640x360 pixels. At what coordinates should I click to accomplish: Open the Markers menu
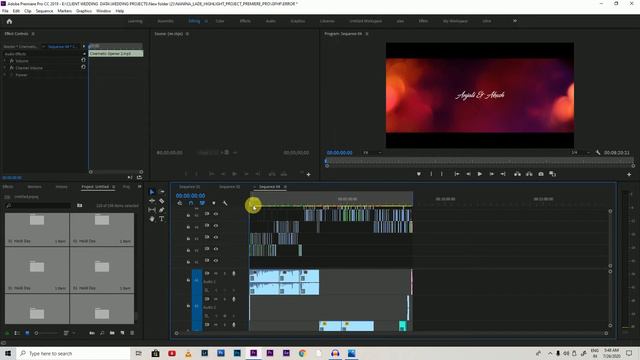(x=64, y=11)
